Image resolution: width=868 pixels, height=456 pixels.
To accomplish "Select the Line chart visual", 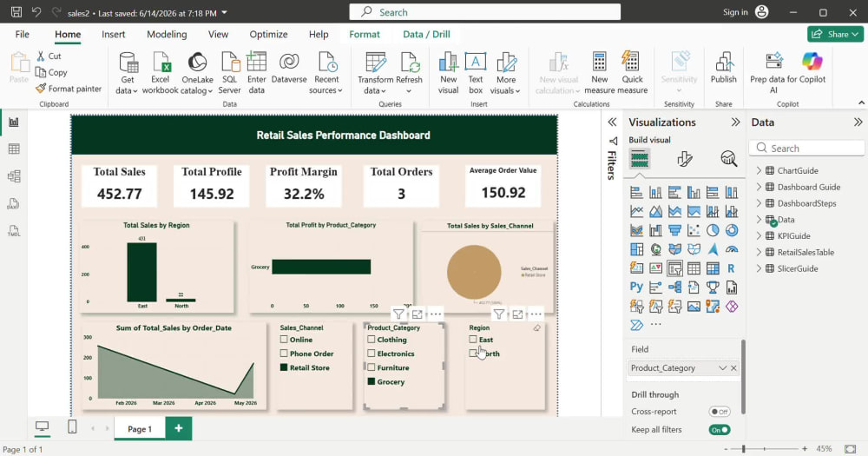I will tap(636, 211).
